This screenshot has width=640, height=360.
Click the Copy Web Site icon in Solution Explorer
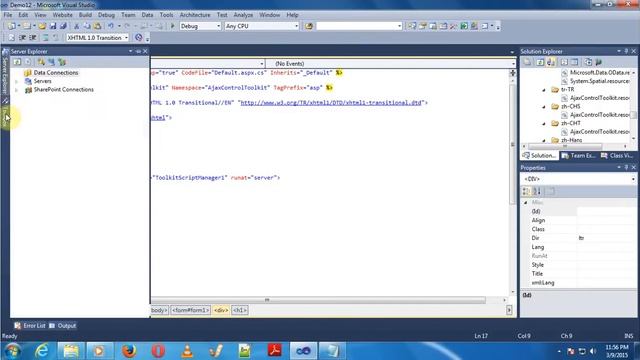tap(588, 62)
